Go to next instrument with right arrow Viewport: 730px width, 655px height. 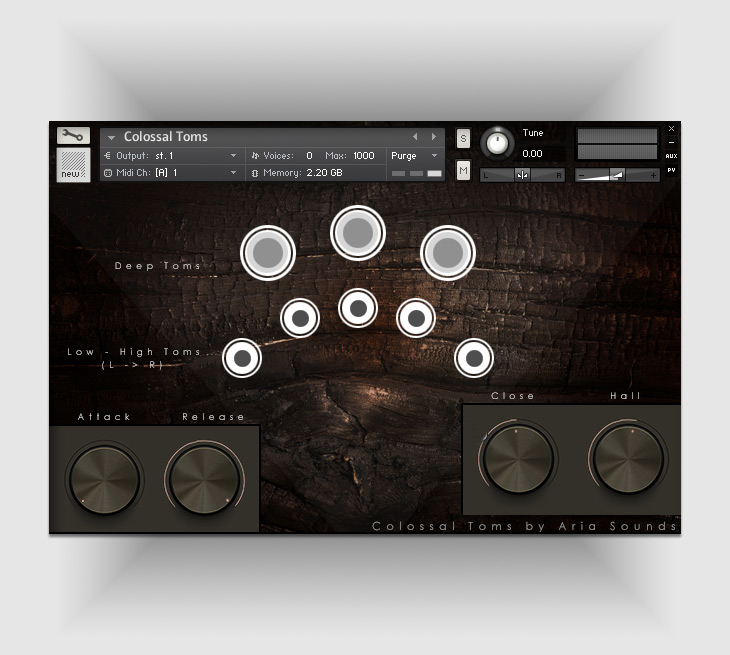[433, 137]
